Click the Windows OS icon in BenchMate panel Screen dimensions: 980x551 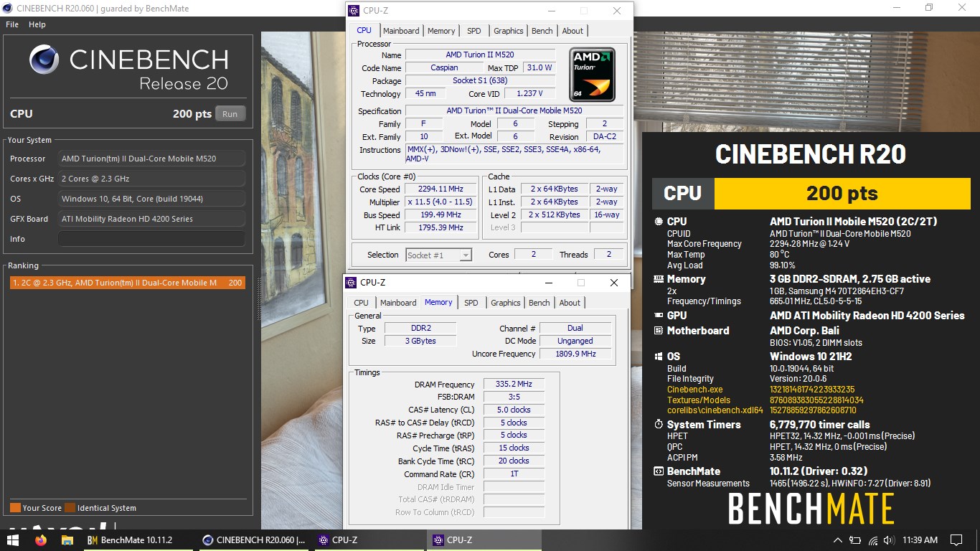[659, 357]
